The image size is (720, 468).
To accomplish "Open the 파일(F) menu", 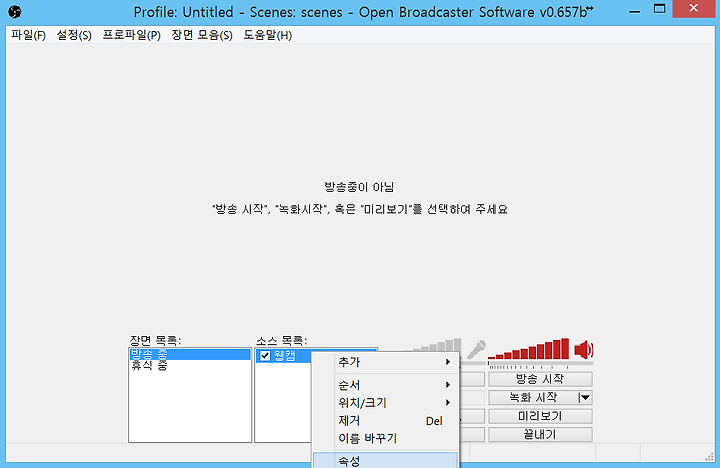I will point(28,35).
